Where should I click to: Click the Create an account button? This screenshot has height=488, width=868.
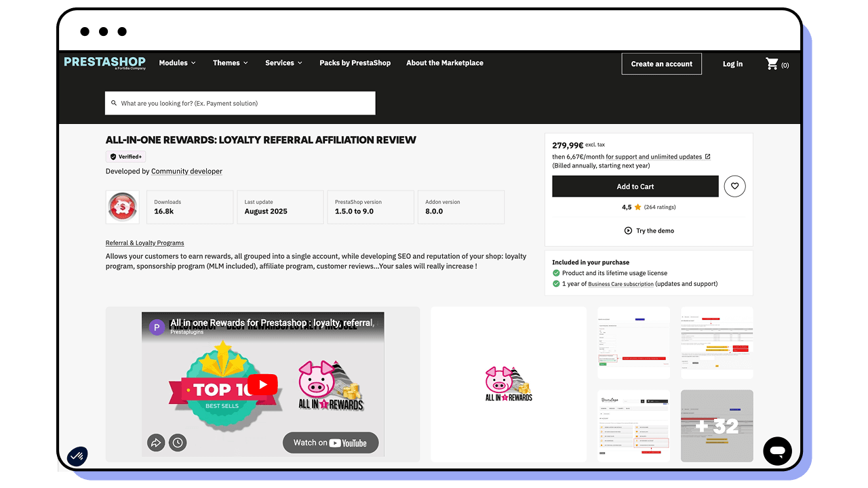[661, 64]
